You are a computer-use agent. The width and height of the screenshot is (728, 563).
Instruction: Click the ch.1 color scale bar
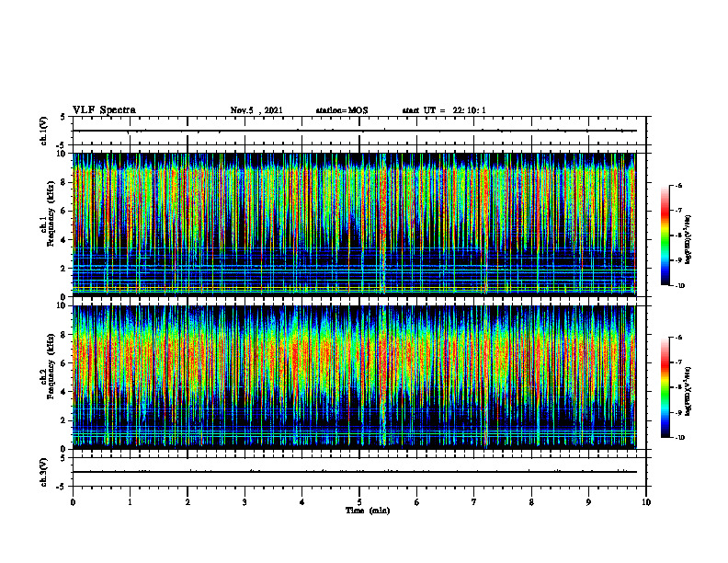pyautogui.click(x=665, y=236)
